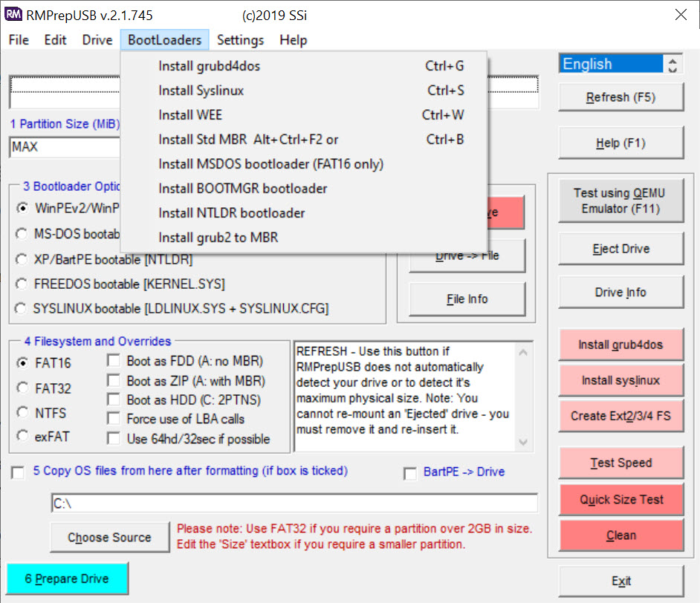Click the pink Install grub4dos button
The image size is (700, 603).
tap(620, 345)
